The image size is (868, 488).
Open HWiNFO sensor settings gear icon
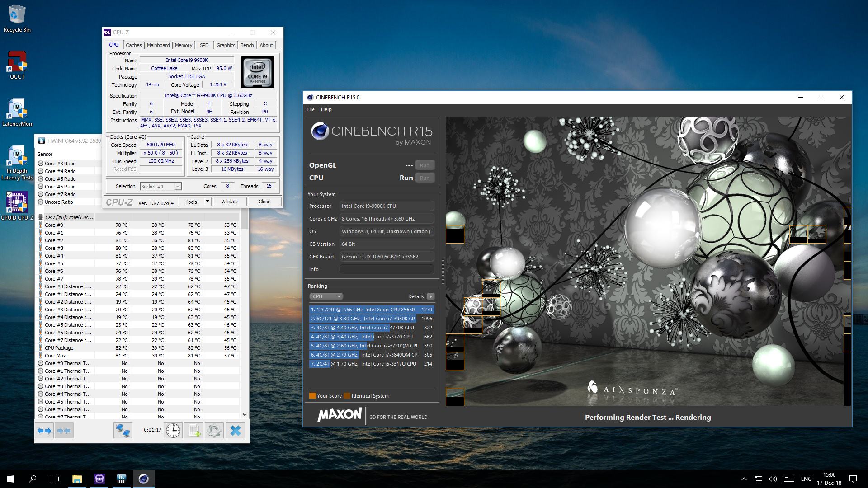coord(214,431)
